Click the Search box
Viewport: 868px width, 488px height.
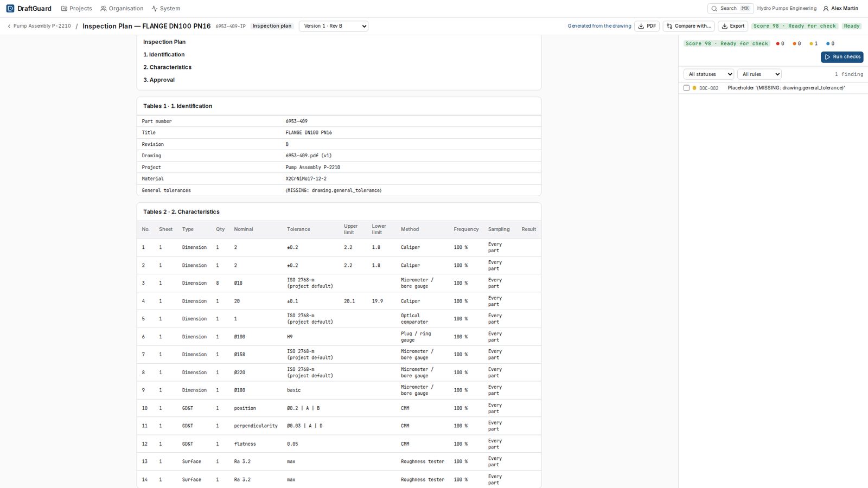[x=730, y=9]
